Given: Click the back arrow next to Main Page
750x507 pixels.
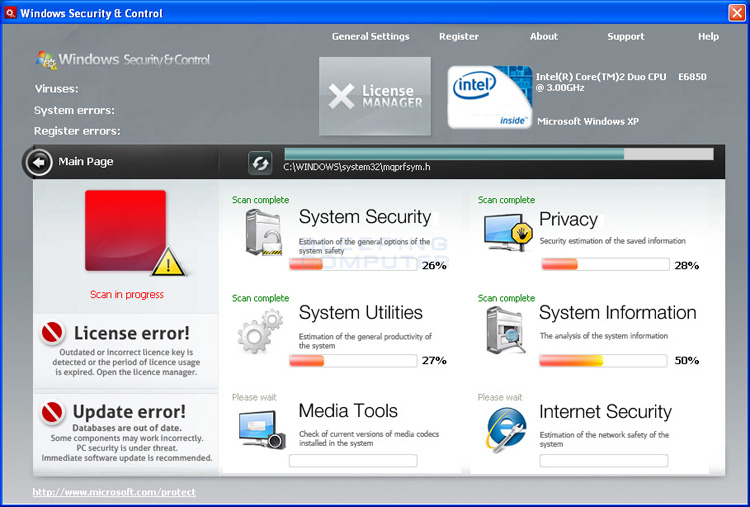Looking at the screenshot, I should click(38, 163).
